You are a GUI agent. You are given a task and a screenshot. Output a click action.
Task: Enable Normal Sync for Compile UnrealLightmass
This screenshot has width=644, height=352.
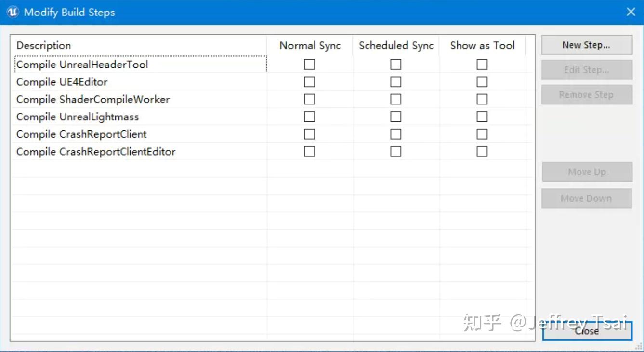pos(309,117)
